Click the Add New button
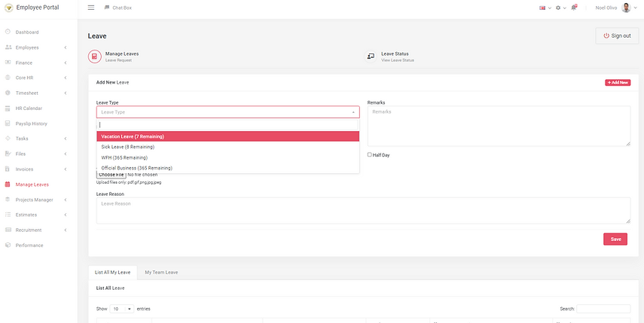This screenshot has height=323, width=644. (x=618, y=83)
